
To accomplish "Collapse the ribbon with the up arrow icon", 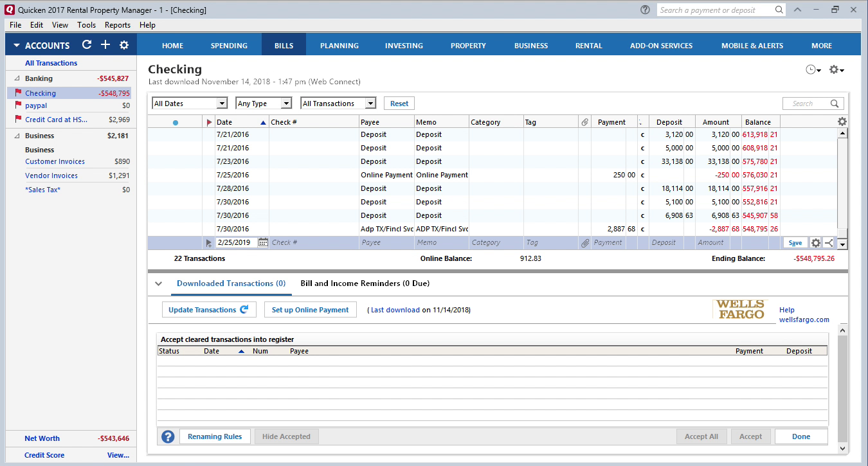I will [x=797, y=10].
